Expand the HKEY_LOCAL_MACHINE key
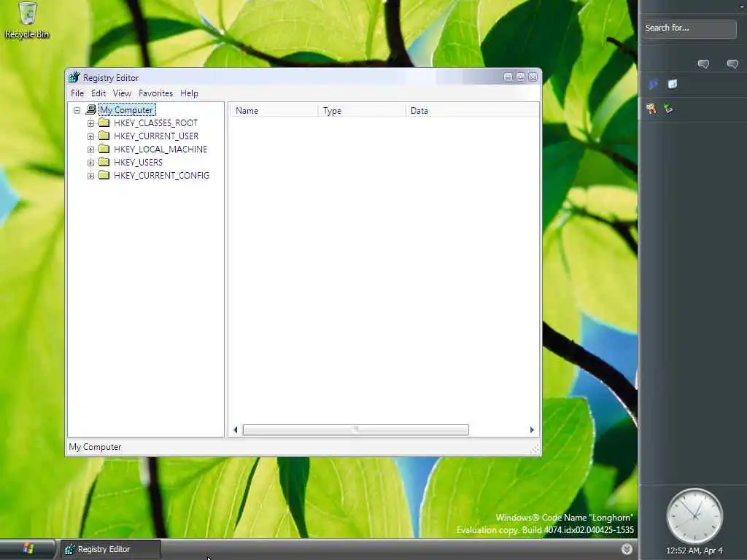747x560 pixels. coord(90,149)
